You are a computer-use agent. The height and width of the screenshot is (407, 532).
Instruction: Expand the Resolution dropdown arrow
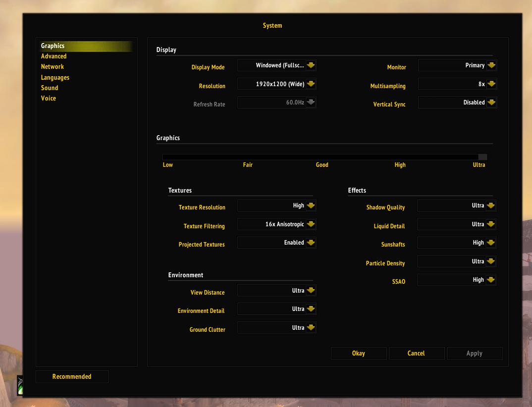(x=311, y=84)
